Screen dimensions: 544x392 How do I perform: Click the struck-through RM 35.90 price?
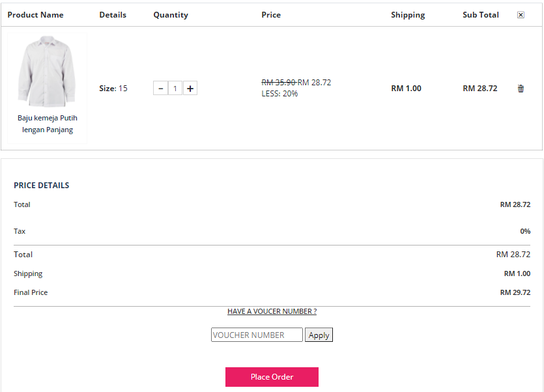(278, 83)
